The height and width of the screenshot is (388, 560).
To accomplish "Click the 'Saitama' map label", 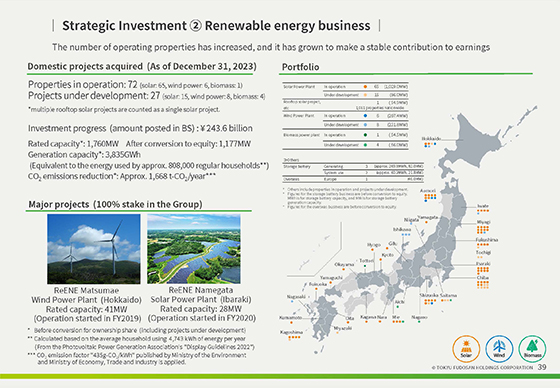I will [448, 295].
